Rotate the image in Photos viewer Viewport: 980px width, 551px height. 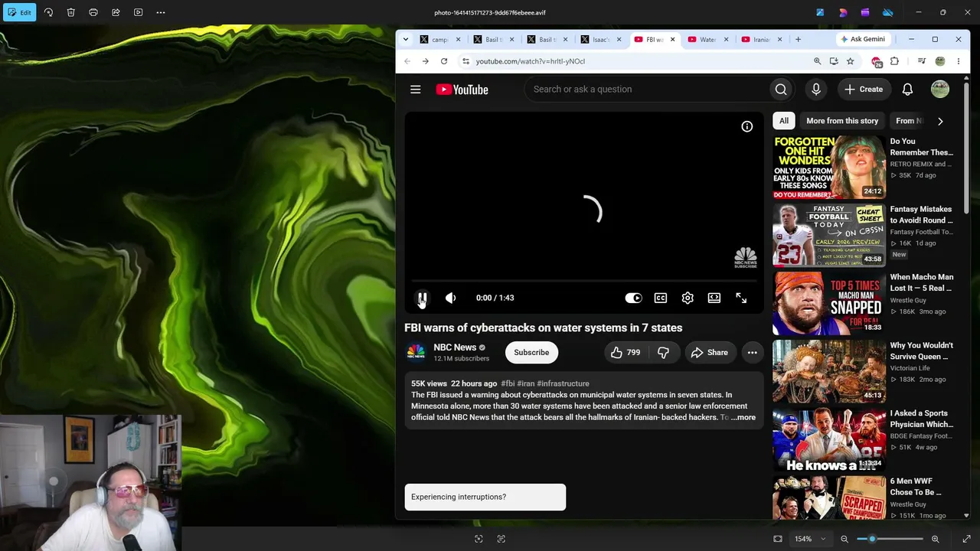(x=48, y=12)
